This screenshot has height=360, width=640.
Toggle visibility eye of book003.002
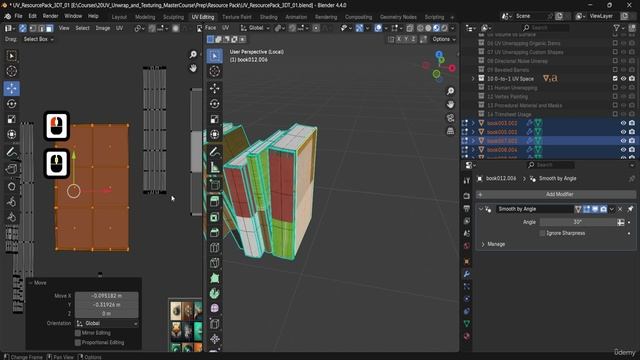(x=623, y=123)
